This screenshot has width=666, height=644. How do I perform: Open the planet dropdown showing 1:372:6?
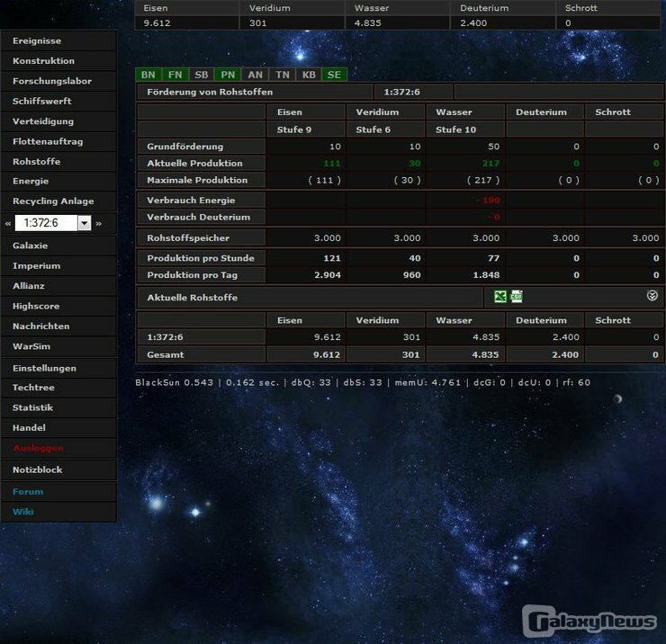tap(53, 223)
